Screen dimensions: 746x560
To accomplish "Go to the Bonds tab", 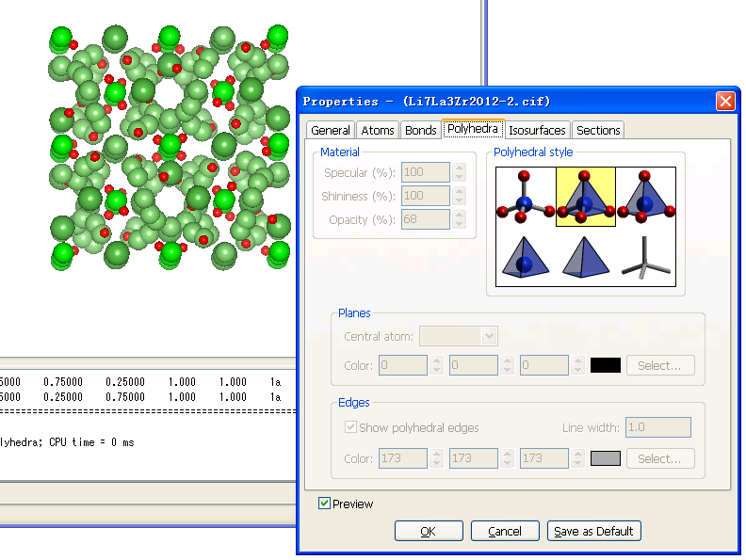I will (420, 131).
